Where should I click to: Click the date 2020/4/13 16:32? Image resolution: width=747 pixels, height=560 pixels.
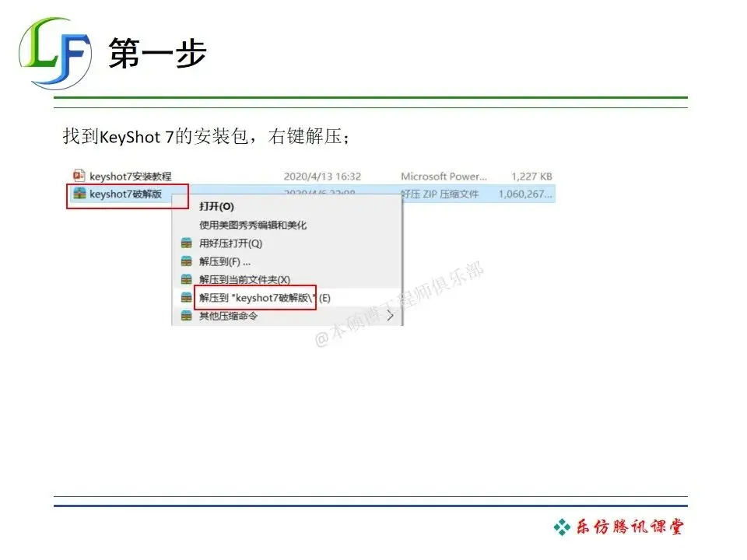pyautogui.click(x=322, y=177)
